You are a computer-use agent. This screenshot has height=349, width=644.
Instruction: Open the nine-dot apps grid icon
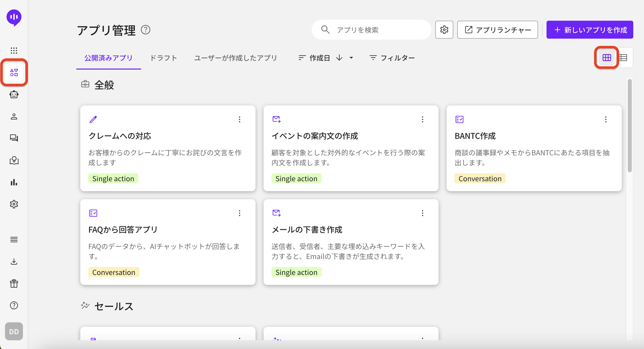[x=14, y=51]
